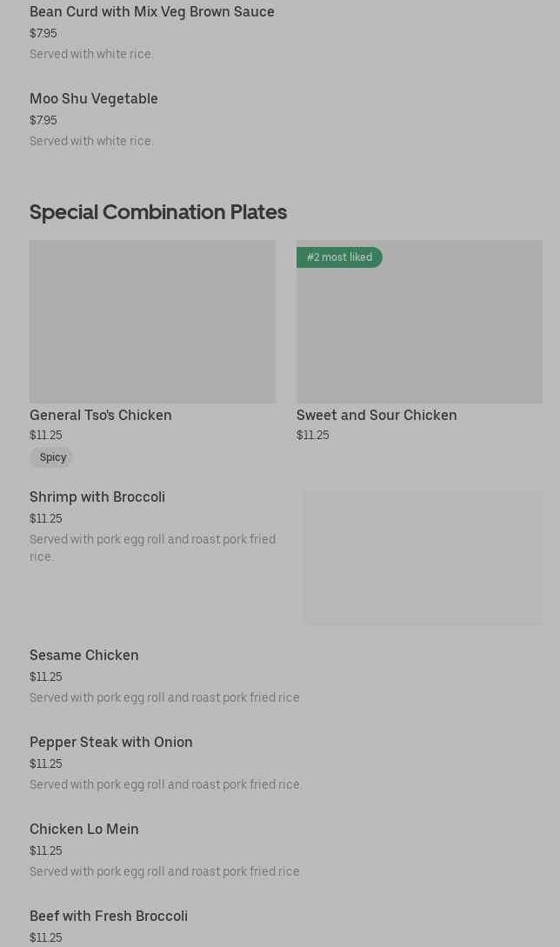Click the Bean Curd dish price
The height and width of the screenshot is (947, 560).
(43, 34)
